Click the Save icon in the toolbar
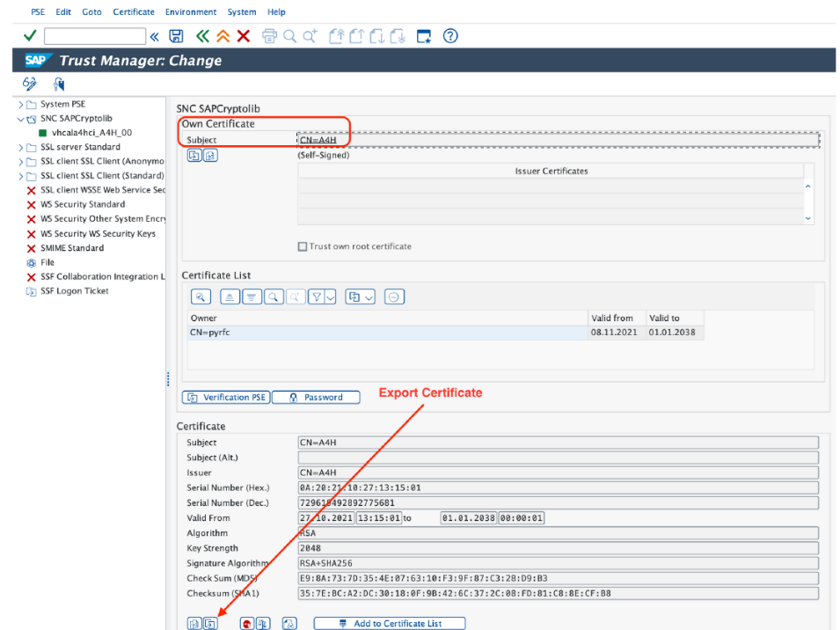This screenshot has width=840, height=630. [x=176, y=36]
